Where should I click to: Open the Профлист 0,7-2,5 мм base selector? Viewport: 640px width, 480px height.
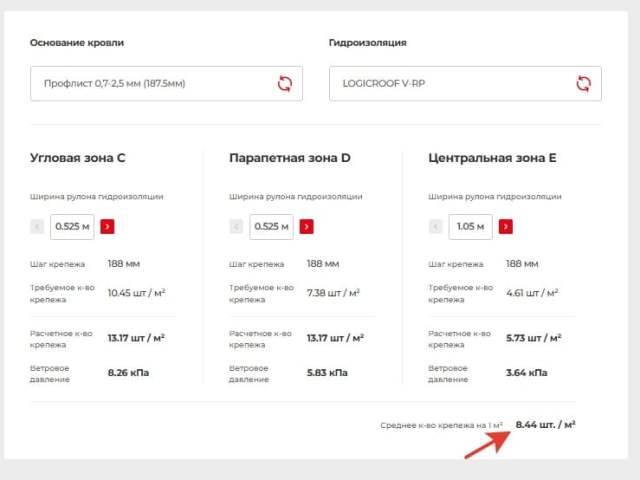click(167, 84)
